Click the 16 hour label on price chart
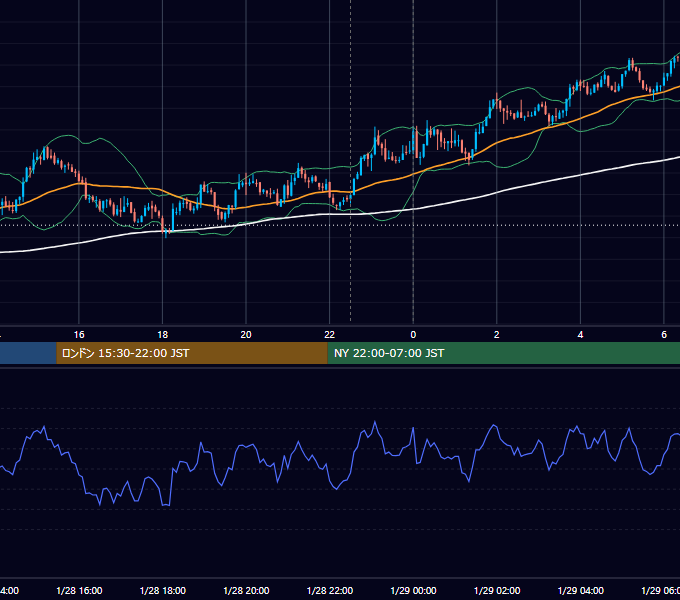The height and width of the screenshot is (600, 680). [x=79, y=334]
